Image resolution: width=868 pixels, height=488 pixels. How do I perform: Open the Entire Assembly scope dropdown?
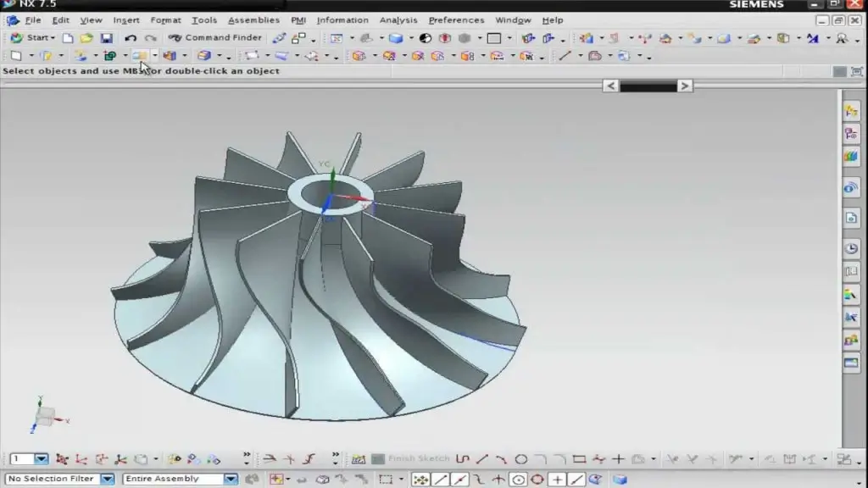pos(232,477)
